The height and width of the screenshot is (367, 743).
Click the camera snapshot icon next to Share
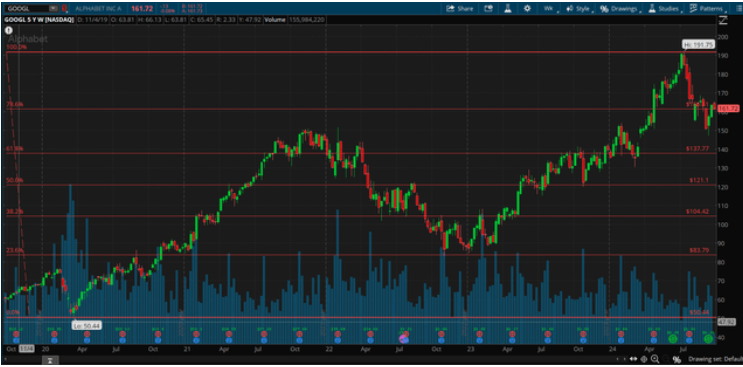point(489,9)
